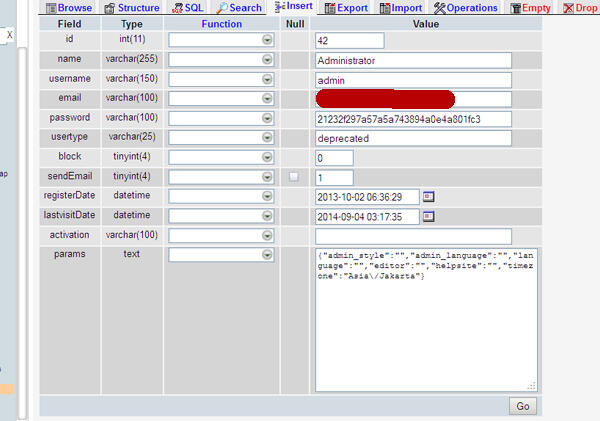Click the SQL tab icon
This screenshot has height=421, width=600.
pos(177,8)
